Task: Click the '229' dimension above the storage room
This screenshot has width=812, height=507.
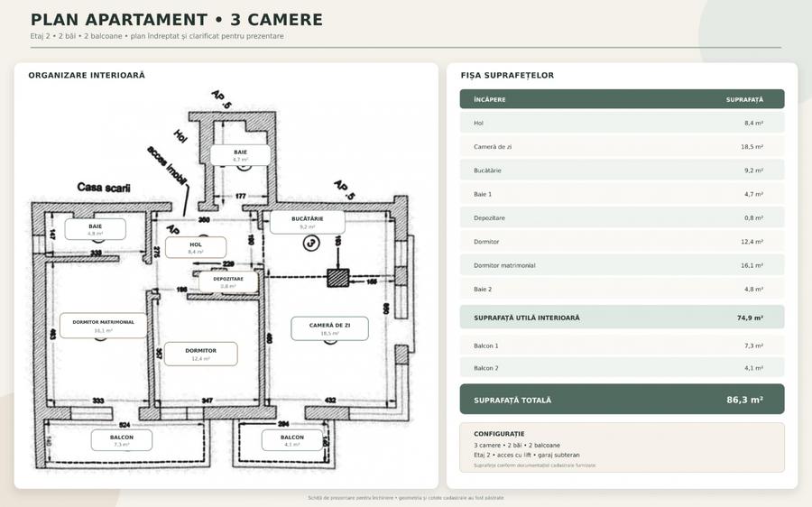Action: (x=228, y=264)
